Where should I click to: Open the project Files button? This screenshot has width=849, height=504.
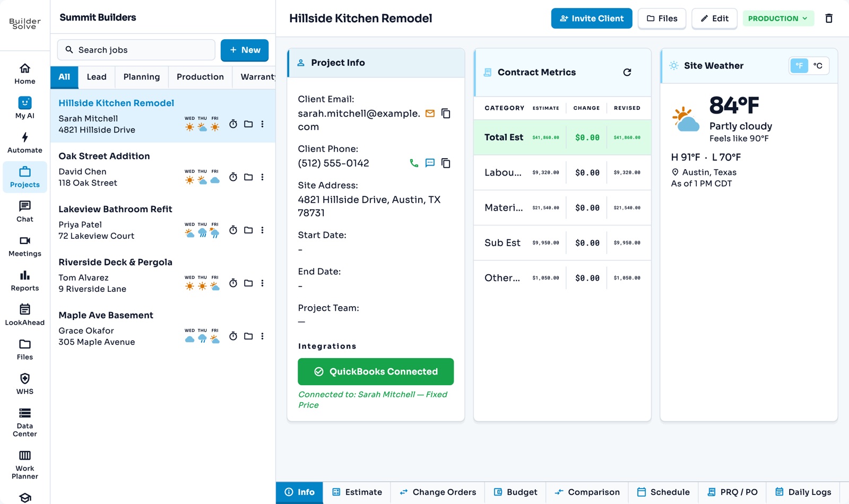pyautogui.click(x=662, y=19)
